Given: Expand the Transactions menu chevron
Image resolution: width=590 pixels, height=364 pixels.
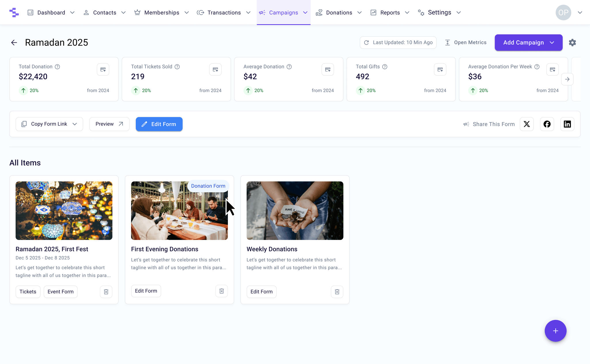Looking at the screenshot, I should point(248,13).
